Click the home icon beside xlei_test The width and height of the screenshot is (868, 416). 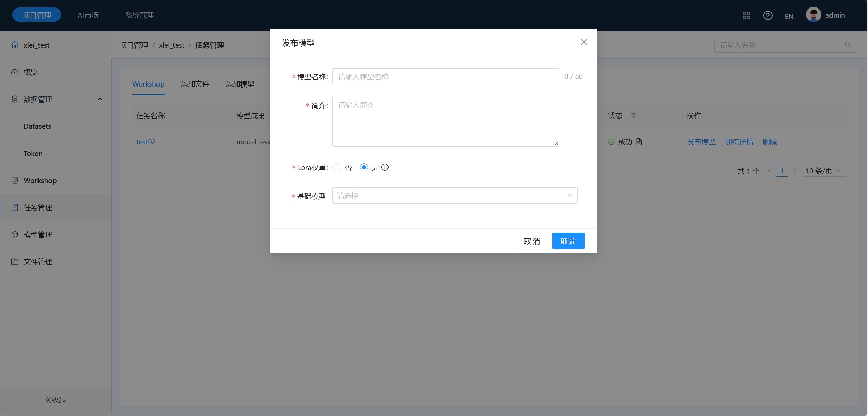pyautogui.click(x=15, y=45)
